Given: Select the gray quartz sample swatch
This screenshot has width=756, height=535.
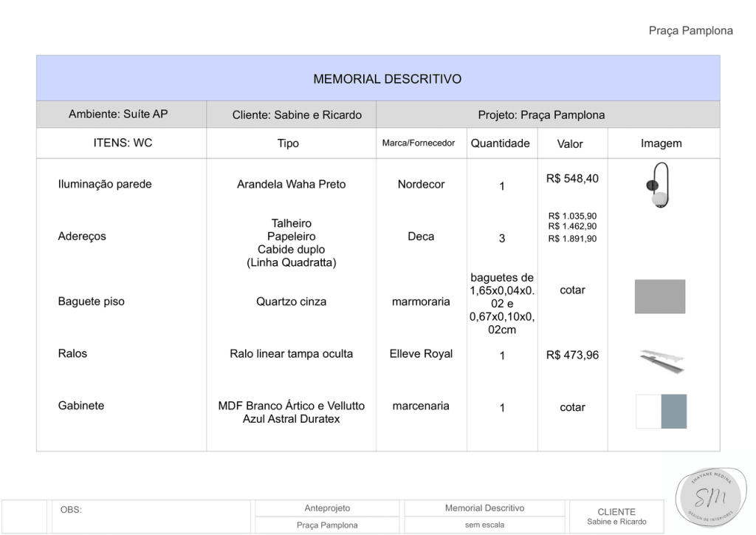Looking at the screenshot, I should 659,296.
